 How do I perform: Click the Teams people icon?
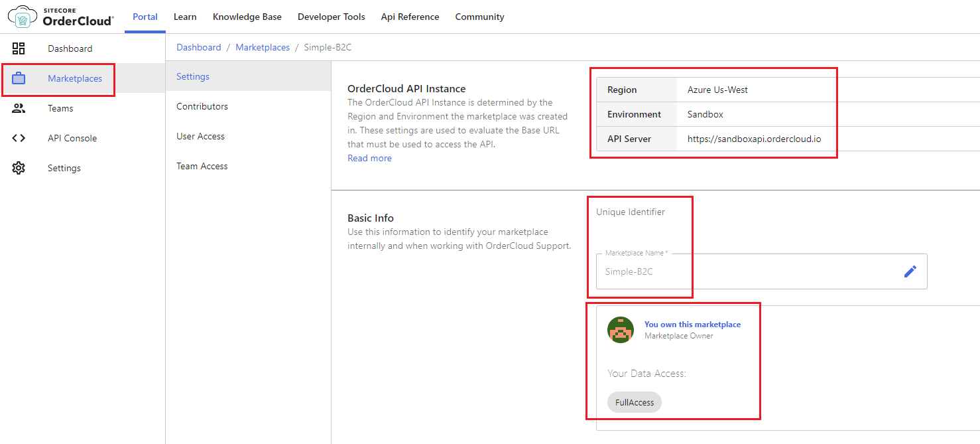tap(19, 108)
